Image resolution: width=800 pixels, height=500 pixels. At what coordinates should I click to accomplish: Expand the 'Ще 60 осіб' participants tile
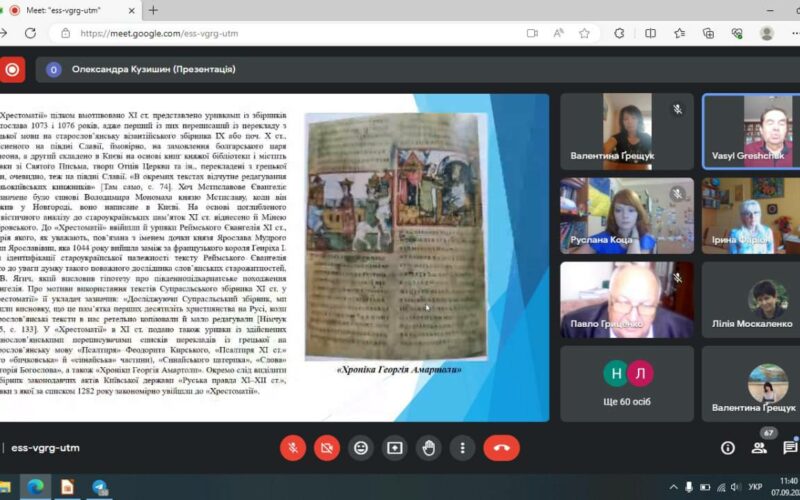[627, 383]
